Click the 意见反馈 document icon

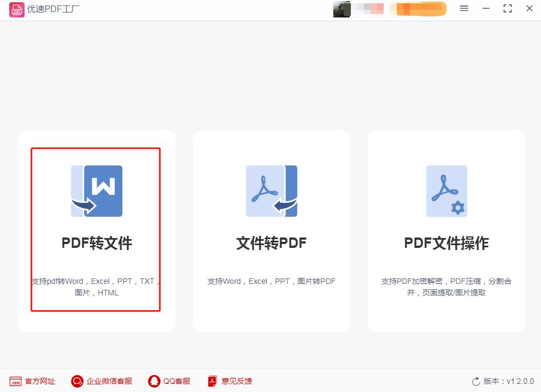pos(212,381)
